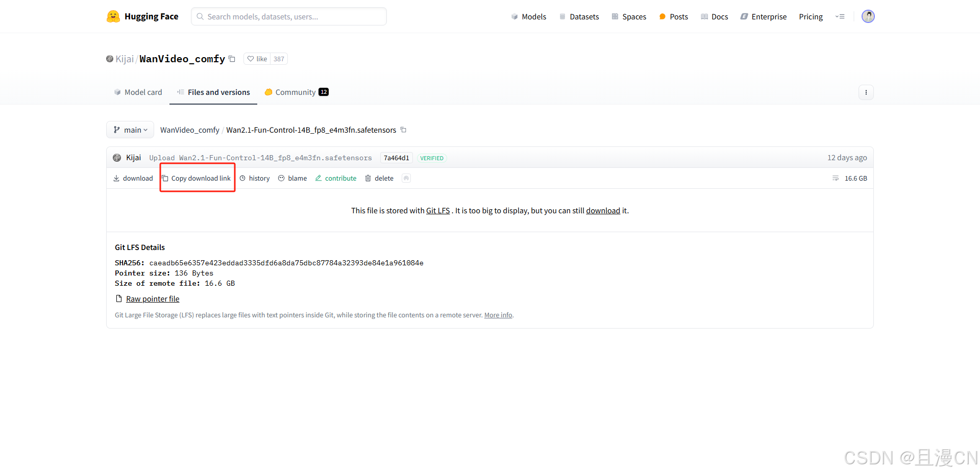Open the Datasets page
Screen dimensions: 980x474
pos(579,17)
